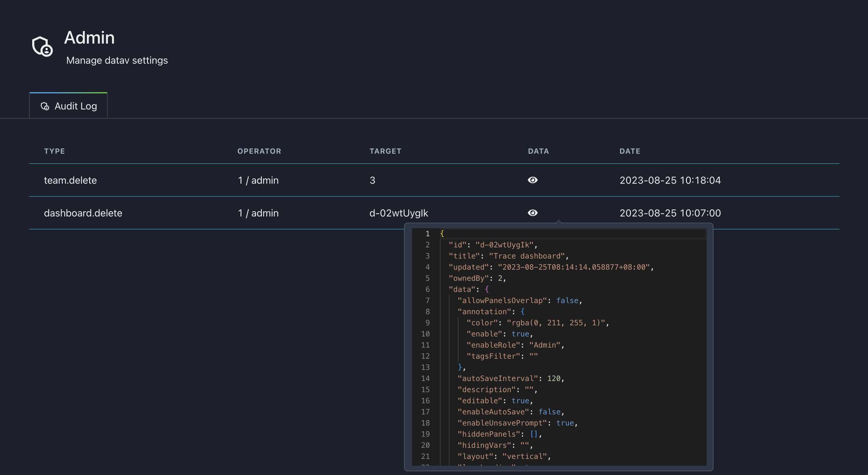This screenshot has height=475, width=868.
Task: Click the TYPE column header
Action: pos(54,151)
